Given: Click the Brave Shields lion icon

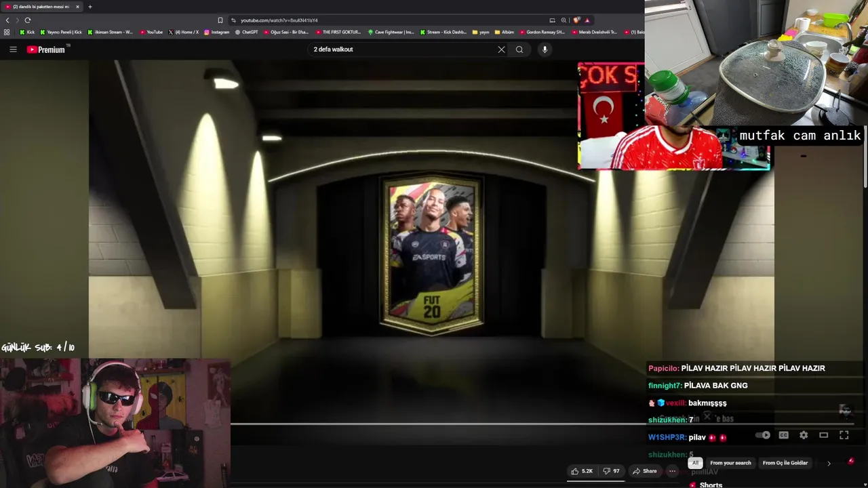Looking at the screenshot, I should [x=576, y=20].
